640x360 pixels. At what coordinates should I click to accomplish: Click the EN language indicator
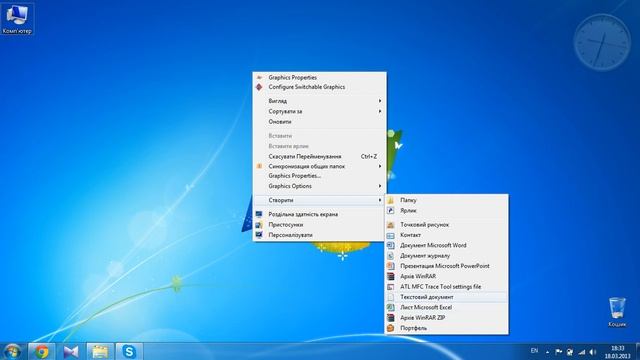(x=534, y=351)
